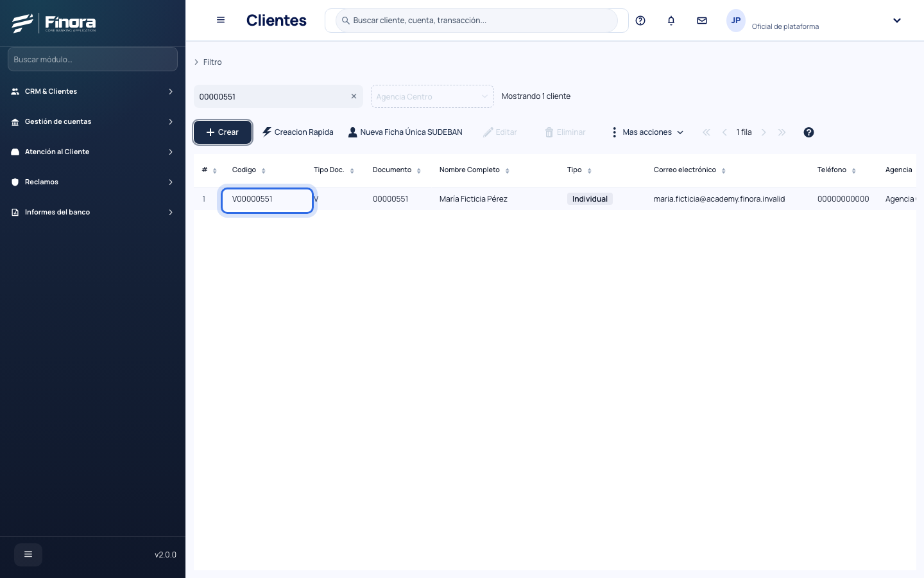The height and width of the screenshot is (578, 924).
Task: Expand Reclamos module
Action: [92, 182]
